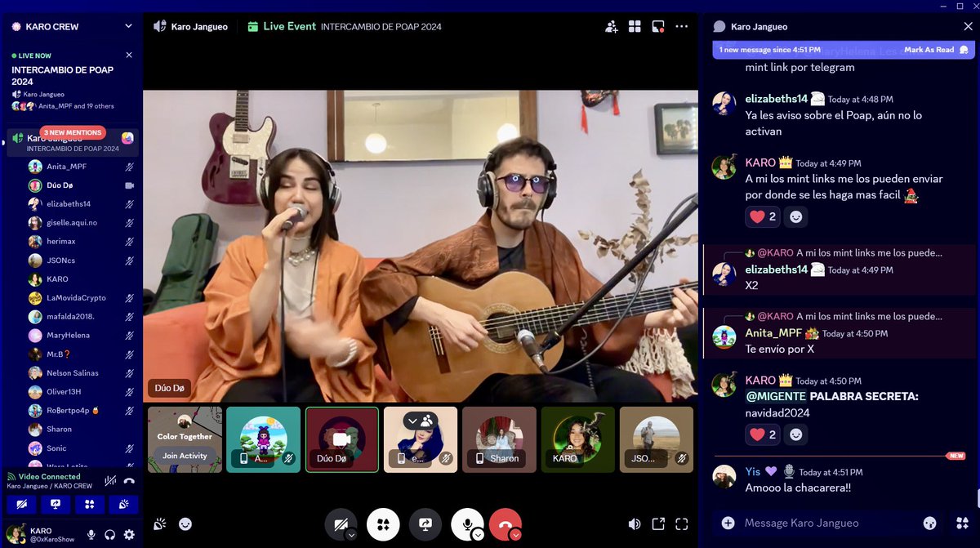Close the Karo Jangueo chat panel
Image resolution: width=980 pixels, height=548 pixels.
pos(969,26)
